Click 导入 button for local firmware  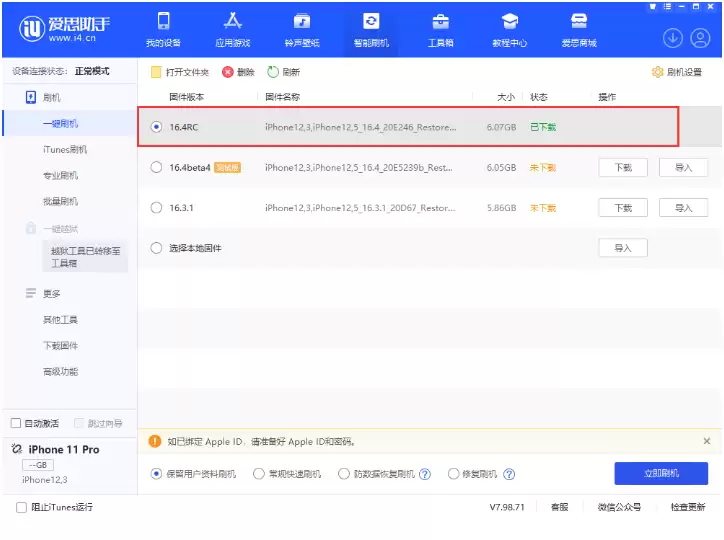(623, 248)
